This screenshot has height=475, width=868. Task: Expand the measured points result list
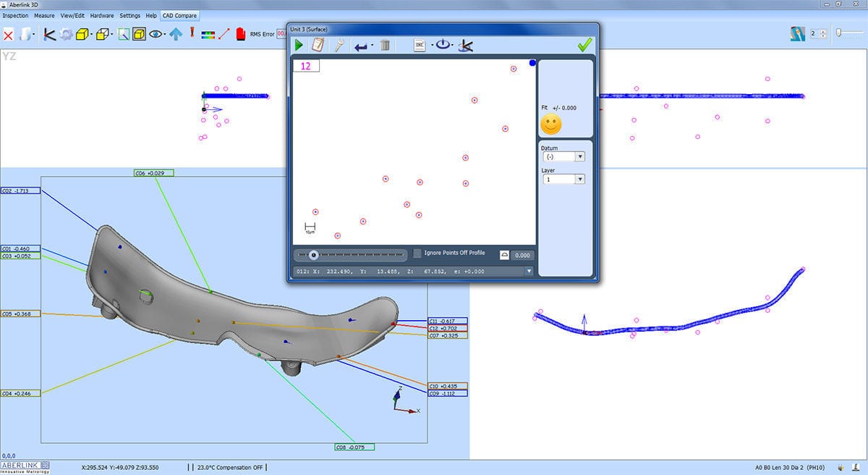[x=529, y=271]
